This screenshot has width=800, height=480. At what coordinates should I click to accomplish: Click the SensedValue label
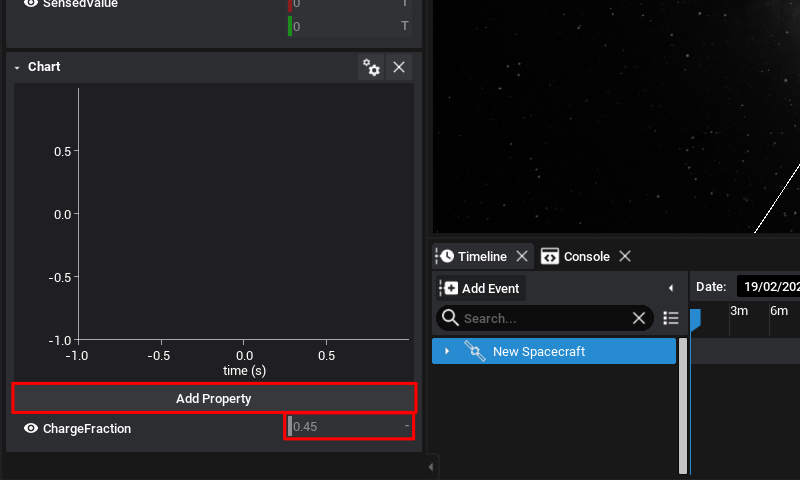pyautogui.click(x=80, y=4)
